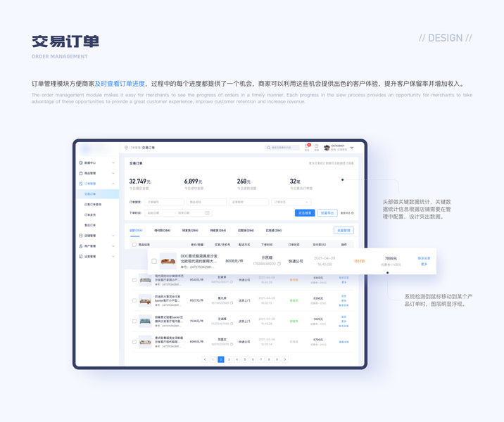Click the reset filter icon beside export
This screenshot has height=422, width=504.
(353, 213)
